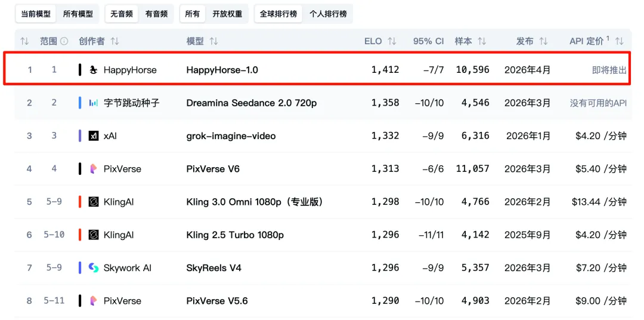Viewport: 644px width, 320px height.
Task: Open info icon next to 范围
Action: [64, 41]
